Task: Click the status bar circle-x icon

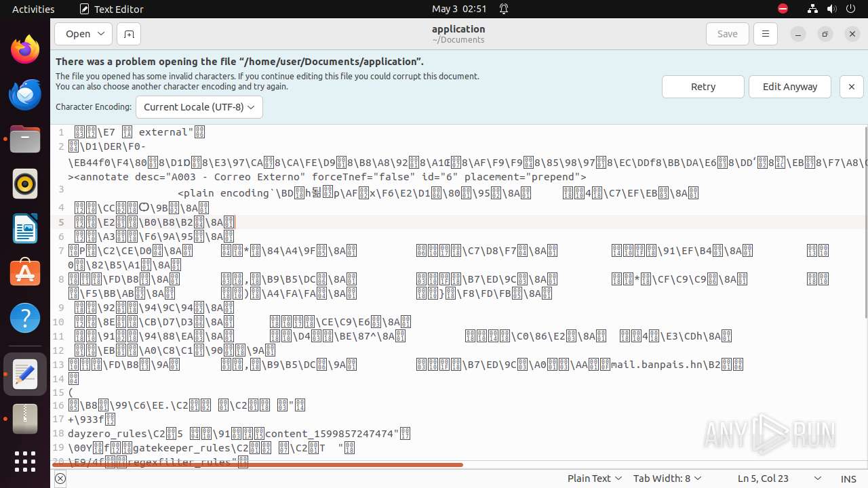Action: point(60,479)
